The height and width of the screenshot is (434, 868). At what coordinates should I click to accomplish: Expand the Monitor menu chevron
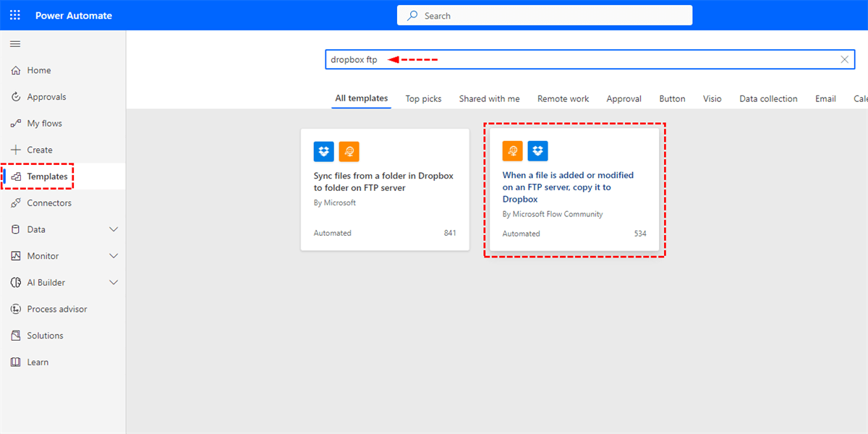click(x=114, y=256)
